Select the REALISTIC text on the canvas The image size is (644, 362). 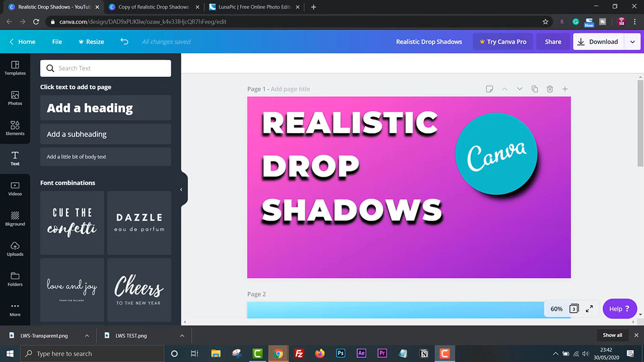coord(350,123)
